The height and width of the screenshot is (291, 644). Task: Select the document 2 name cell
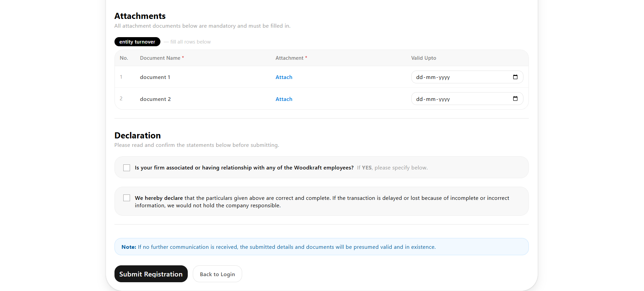pyautogui.click(x=155, y=99)
